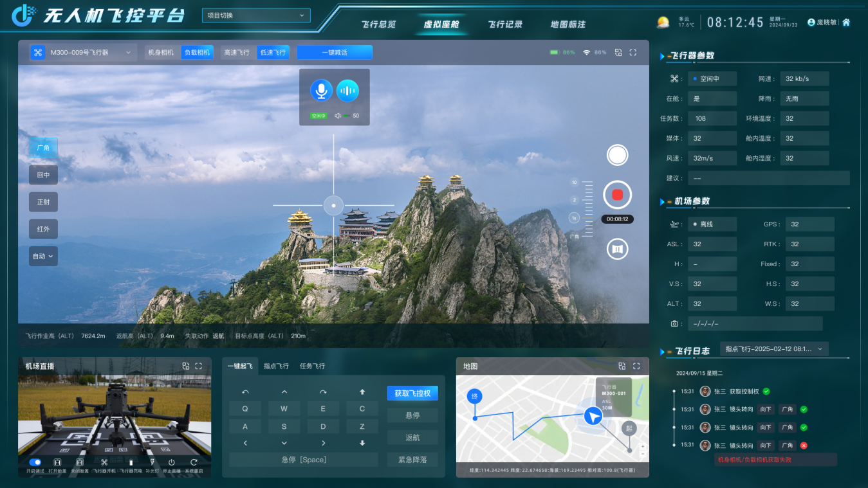Select the 指点飞行 point flight tab
Viewport: 868px width, 488px height.
click(x=276, y=366)
